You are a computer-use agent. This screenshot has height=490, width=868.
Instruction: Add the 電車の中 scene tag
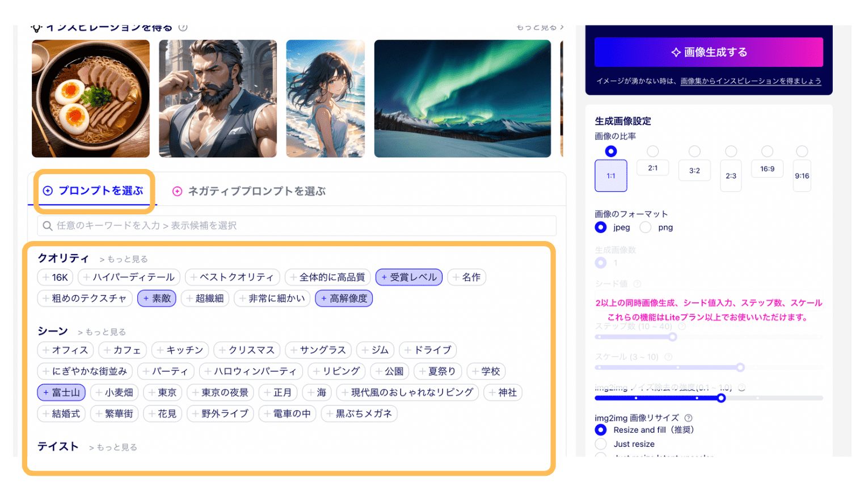(287, 413)
